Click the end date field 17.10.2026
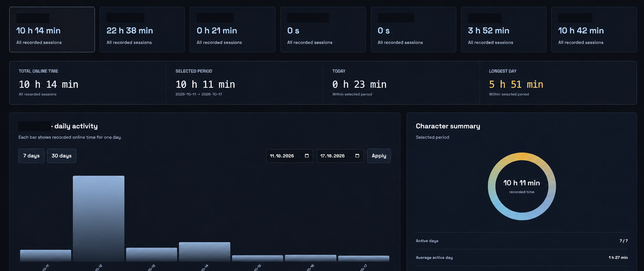 coord(340,156)
